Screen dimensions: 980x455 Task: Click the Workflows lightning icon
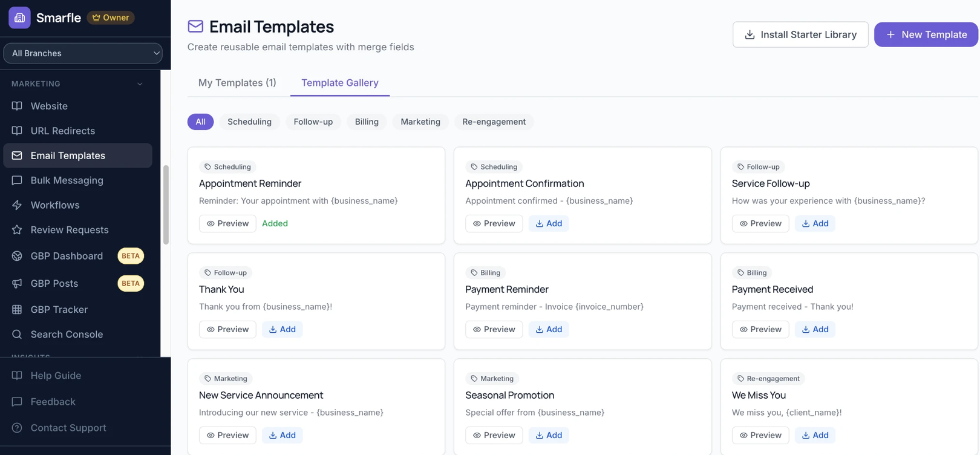click(x=17, y=205)
